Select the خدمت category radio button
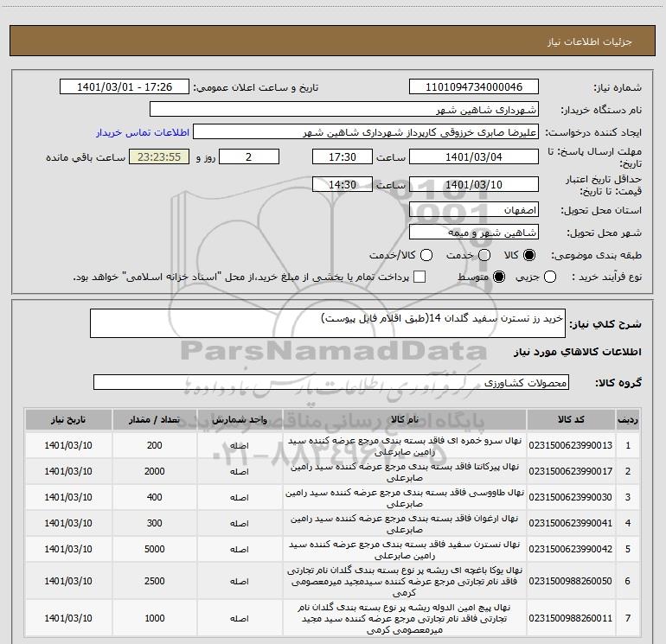The image size is (666, 644). pyautogui.click(x=484, y=255)
